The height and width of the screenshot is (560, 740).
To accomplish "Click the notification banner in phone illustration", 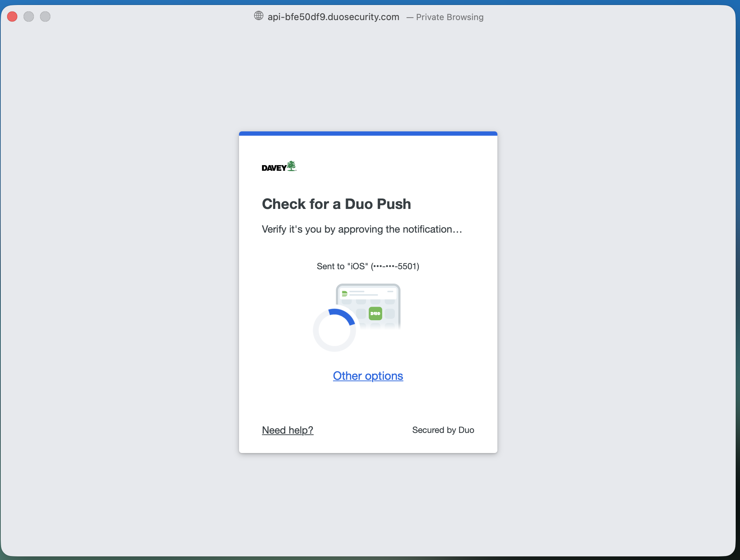I will 368,294.
